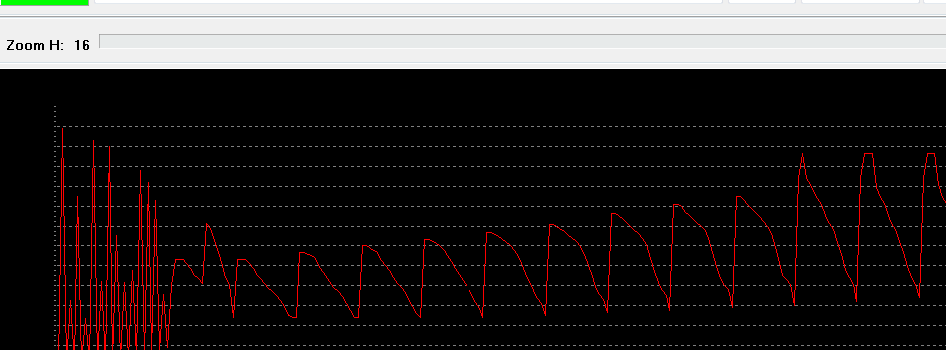Screen dimensions: 946x363
Task: Click the dotted vertical axis of the graph
Action: pos(55,227)
